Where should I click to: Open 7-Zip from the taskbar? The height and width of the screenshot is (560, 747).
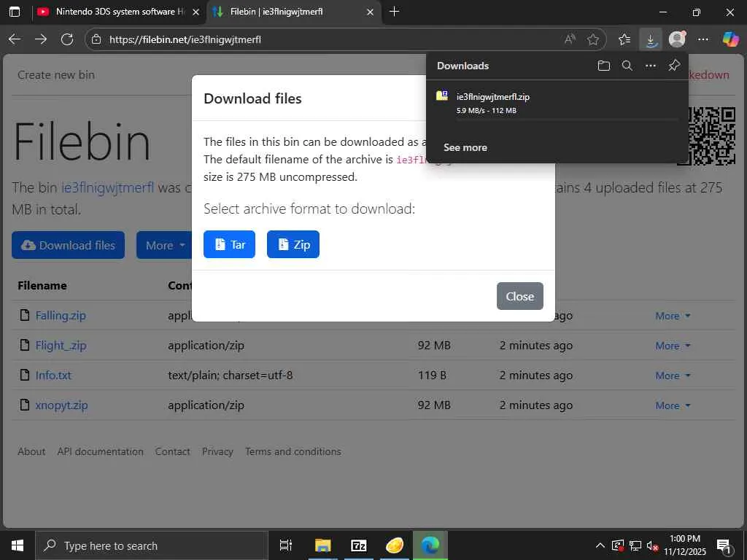[x=358, y=545]
